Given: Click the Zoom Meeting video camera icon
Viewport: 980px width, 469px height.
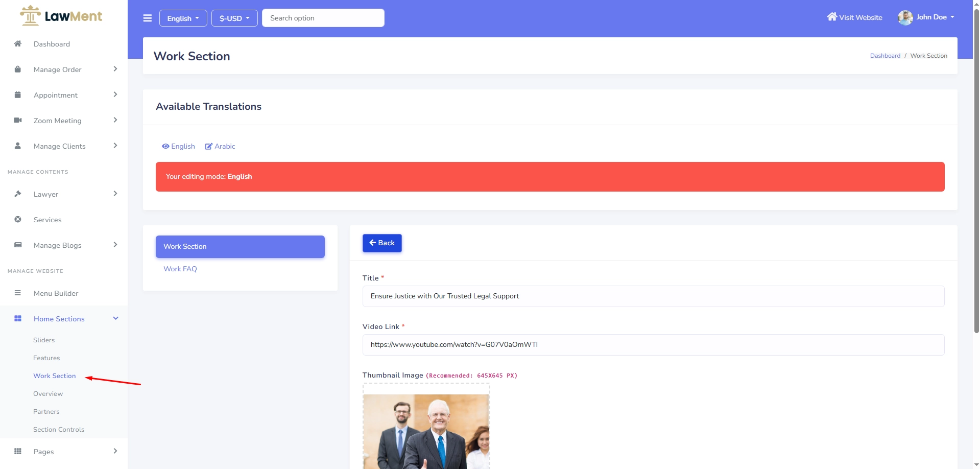Looking at the screenshot, I should click(18, 121).
